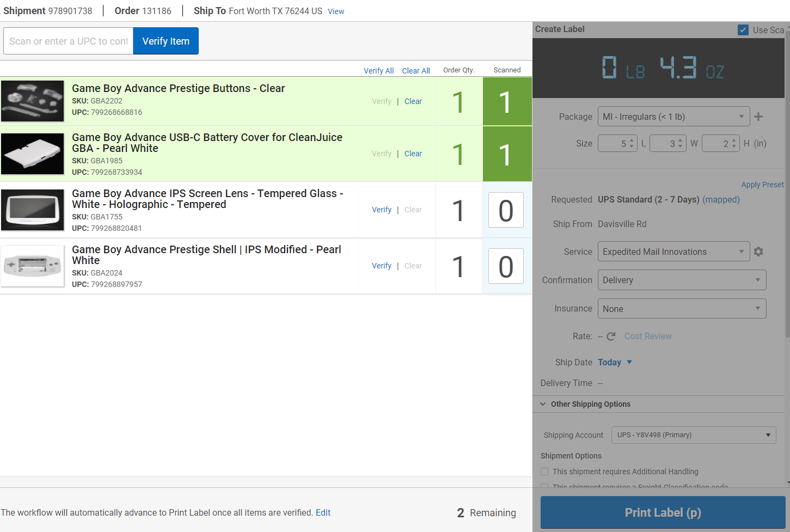Viewport: 790px width, 532px height.
Task: Open the Shipping Account dropdown
Action: point(694,435)
